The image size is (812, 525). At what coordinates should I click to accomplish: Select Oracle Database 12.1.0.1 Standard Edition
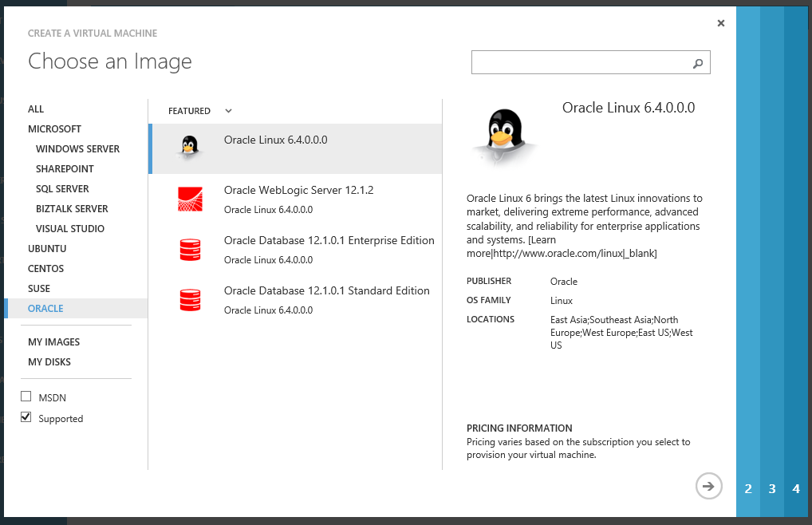click(326, 291)
